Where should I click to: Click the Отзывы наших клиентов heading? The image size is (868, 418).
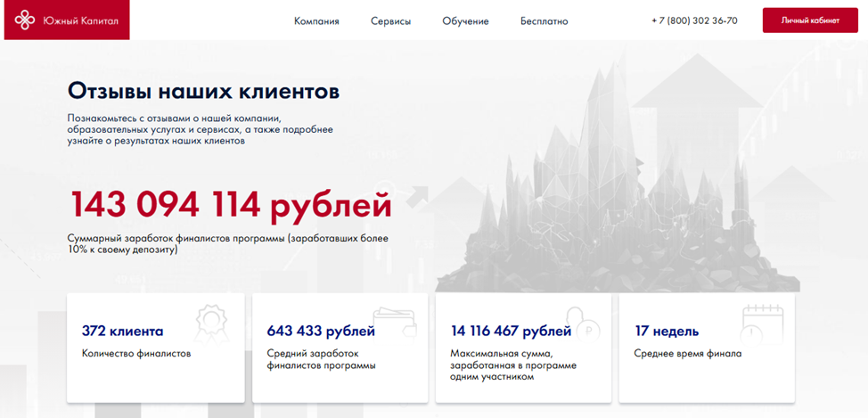click(x=203, y=91)
